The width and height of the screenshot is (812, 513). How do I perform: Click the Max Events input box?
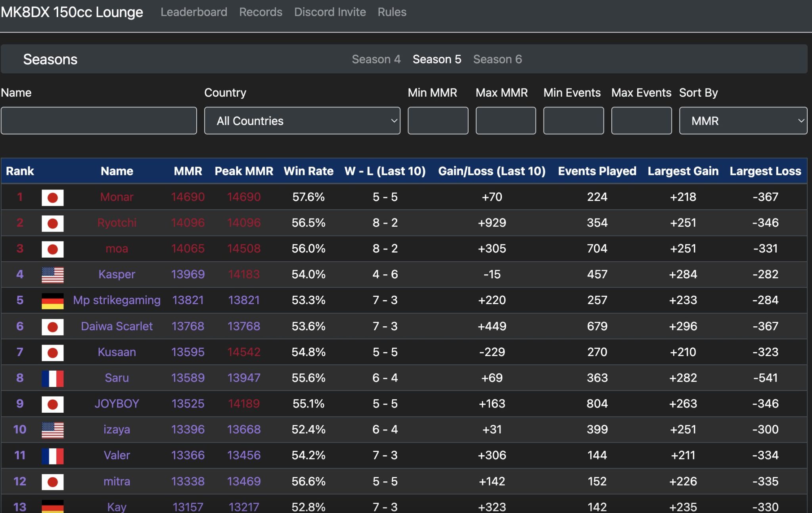(641, 121)
